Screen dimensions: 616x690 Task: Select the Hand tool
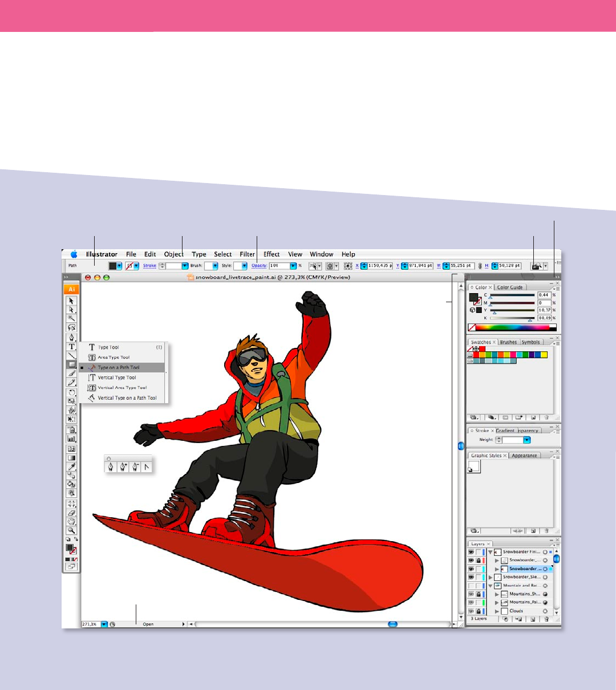click(72, 521)
